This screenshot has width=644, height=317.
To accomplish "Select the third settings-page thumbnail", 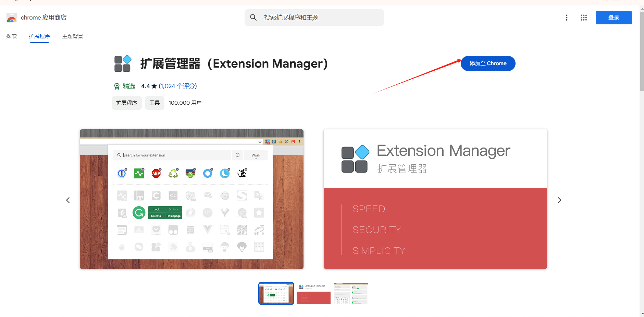I will click(x=351, y=293).
